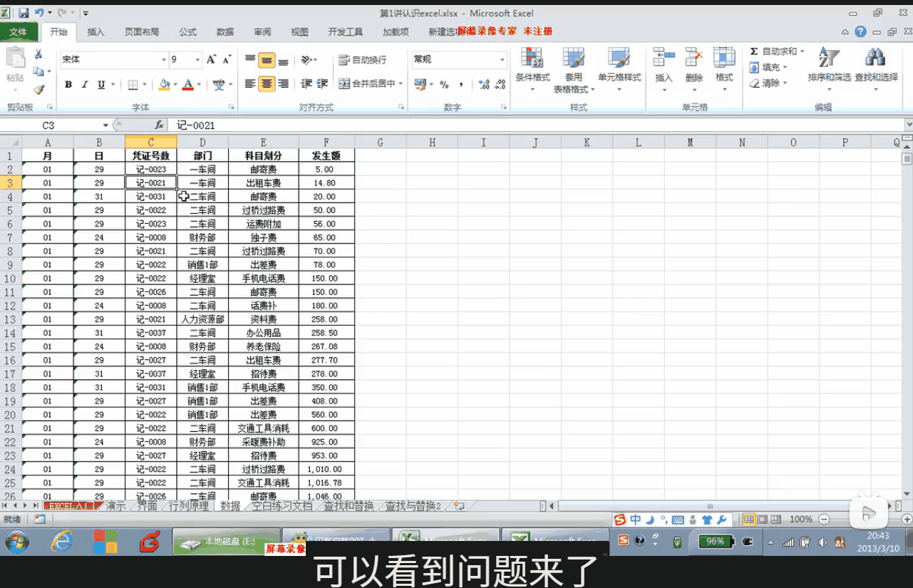Open the green File tab button

click(x=19, y=32)
